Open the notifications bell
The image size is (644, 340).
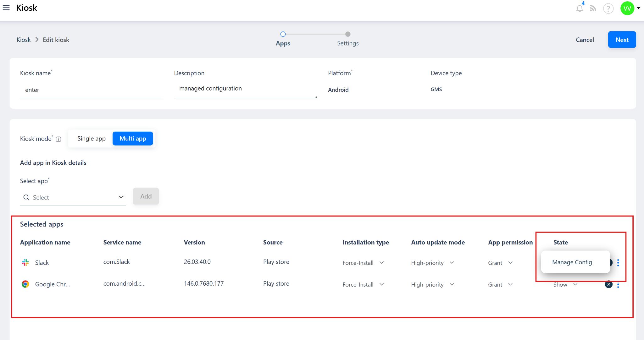580,8
